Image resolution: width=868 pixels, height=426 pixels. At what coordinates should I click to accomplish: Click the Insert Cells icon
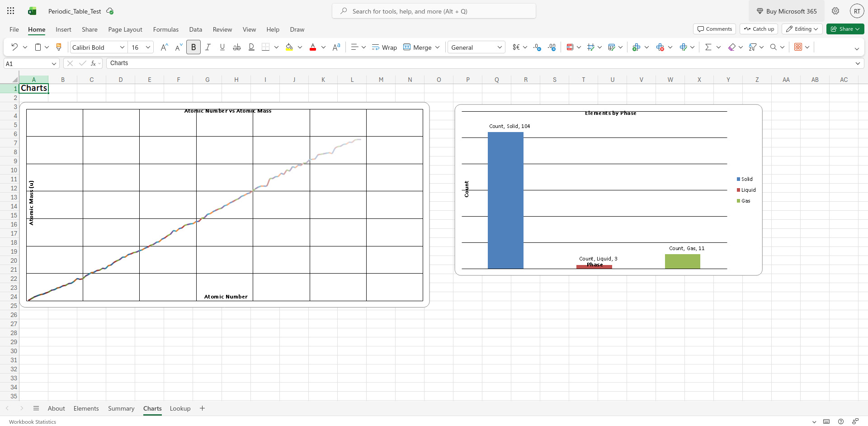click(637, 47)
